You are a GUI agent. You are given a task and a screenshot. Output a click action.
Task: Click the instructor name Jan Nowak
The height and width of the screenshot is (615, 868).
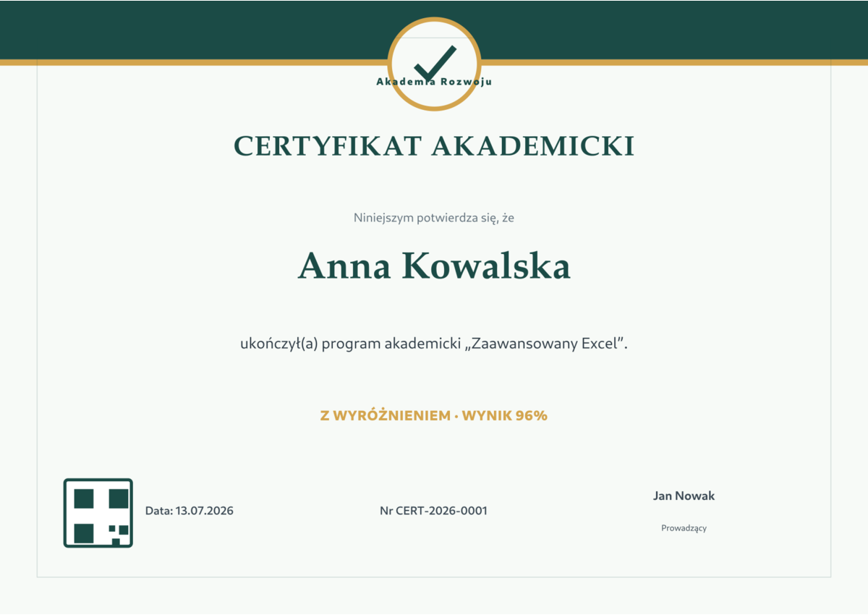tap(684, 496)
